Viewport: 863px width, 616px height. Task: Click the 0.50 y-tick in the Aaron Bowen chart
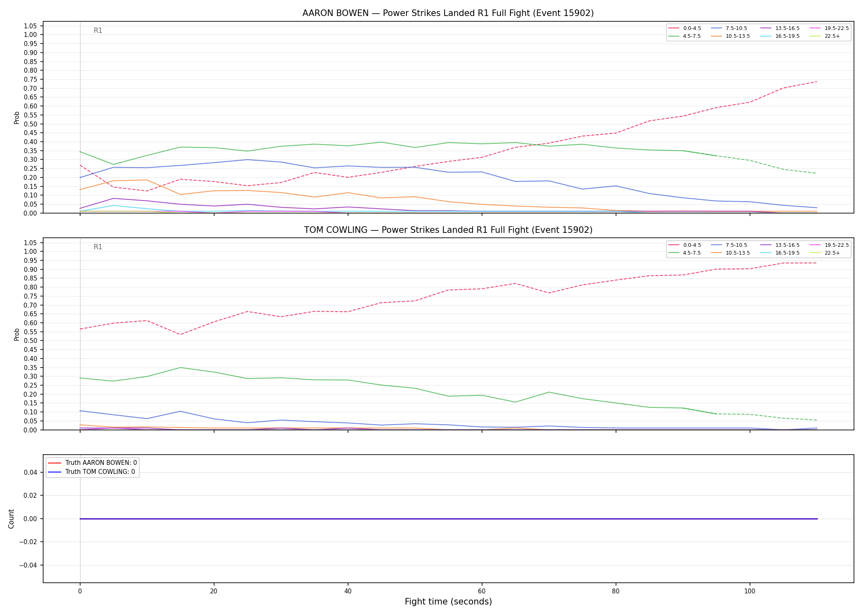[31, 124]
